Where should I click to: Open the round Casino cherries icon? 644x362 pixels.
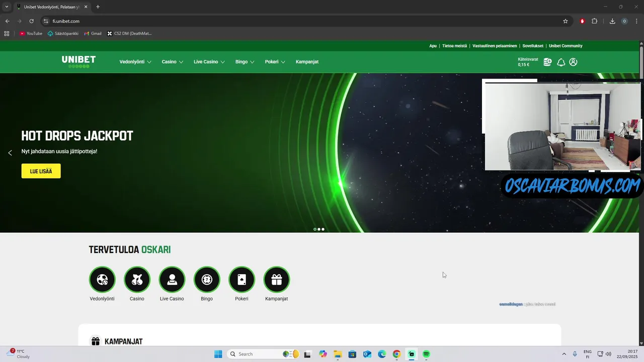point(137,279)
